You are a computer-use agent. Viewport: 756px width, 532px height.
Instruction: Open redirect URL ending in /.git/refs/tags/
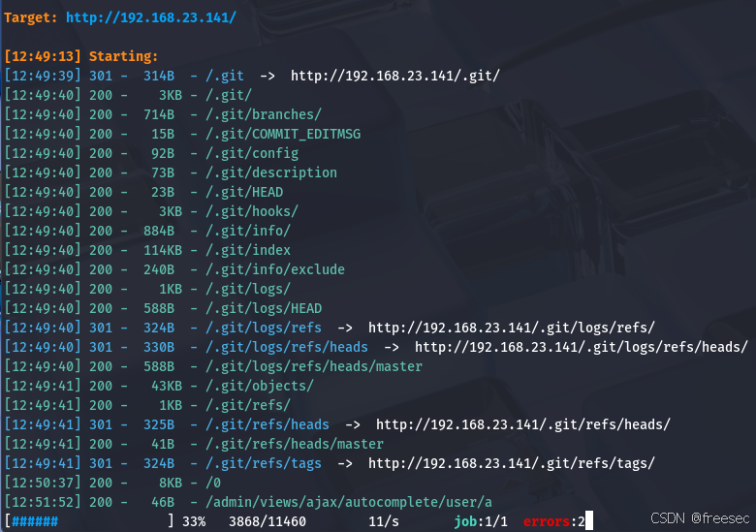click(x=512, y=463)
